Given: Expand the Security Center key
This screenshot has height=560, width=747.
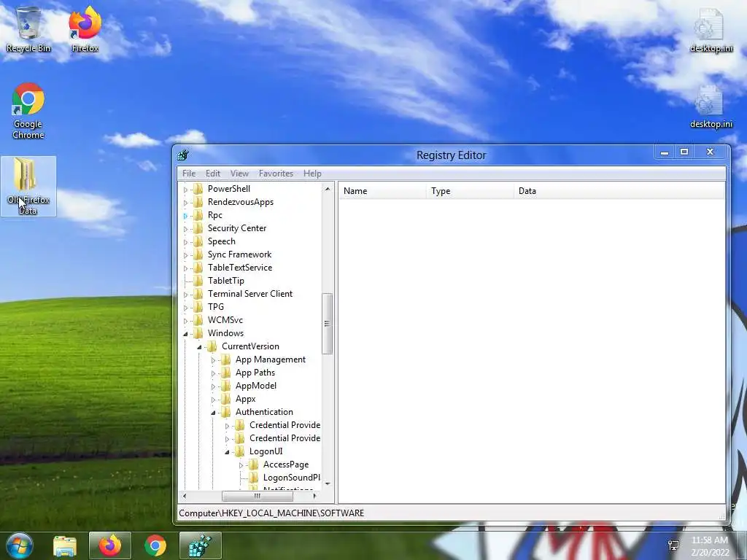Looking at the screenshot, I should pyautogui.click(x=185, y=228).
